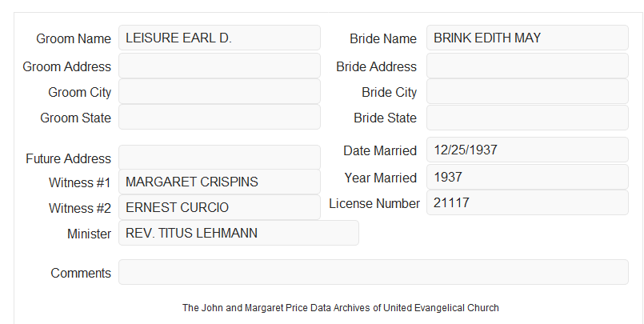Click the Price Data Archives footer text
644x324 pixels.
click(341, 308)
